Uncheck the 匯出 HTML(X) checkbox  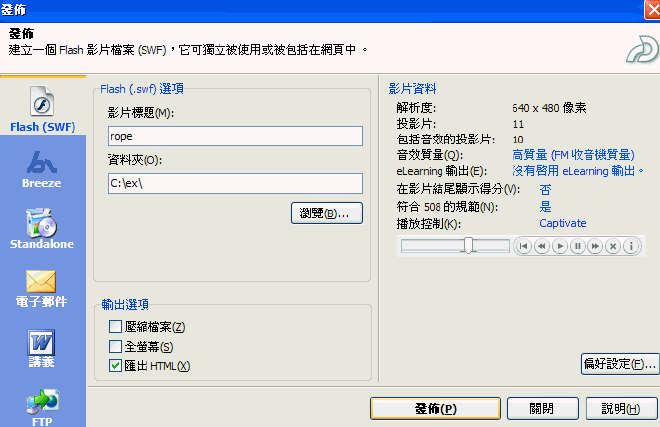point(115,366)
